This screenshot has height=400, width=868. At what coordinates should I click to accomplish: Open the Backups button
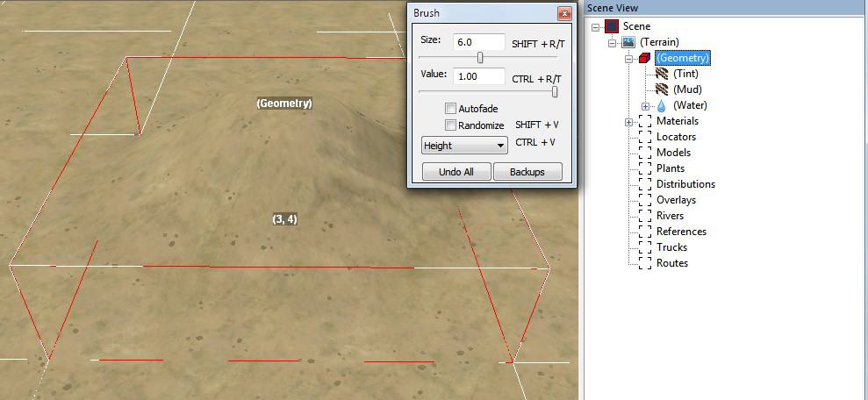[x=527, y=172]
